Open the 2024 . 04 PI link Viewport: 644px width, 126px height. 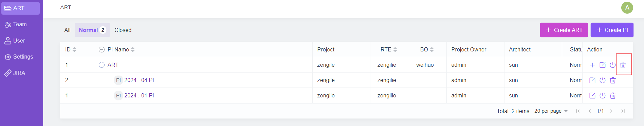click(x=139, y=80)
